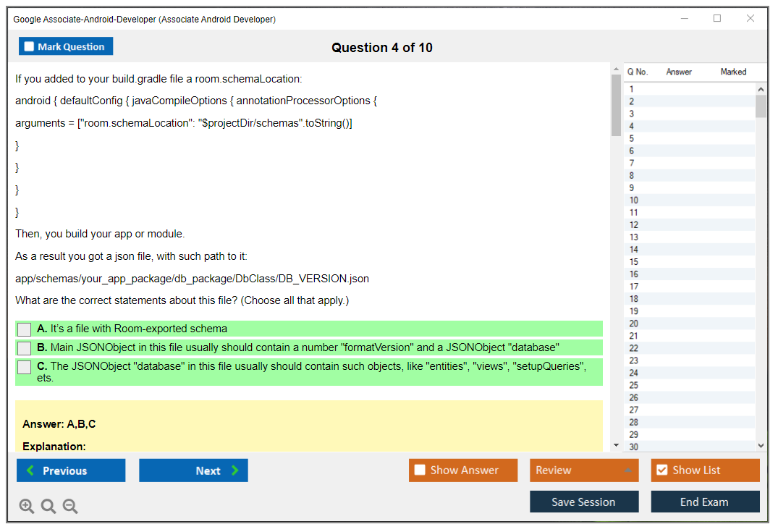Check answer B about formatVersion
This screenshot has height=532, width=778.
click(x=24, y=348)
